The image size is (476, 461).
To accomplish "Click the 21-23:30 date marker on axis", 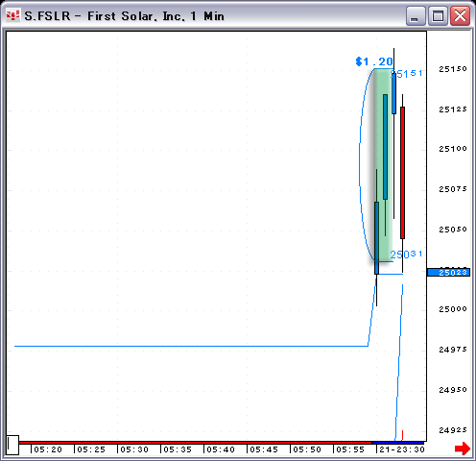I will click(402, 449).
